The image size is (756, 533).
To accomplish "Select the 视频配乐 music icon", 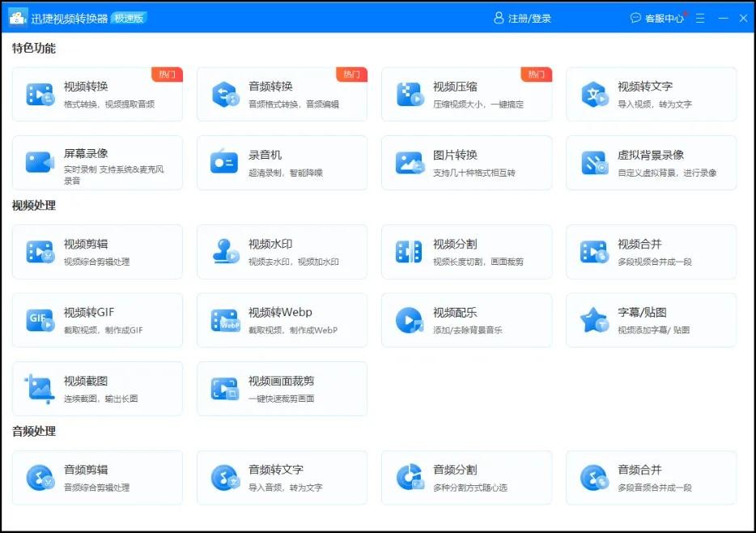I will pyautogui.click(x=409, y=320).
